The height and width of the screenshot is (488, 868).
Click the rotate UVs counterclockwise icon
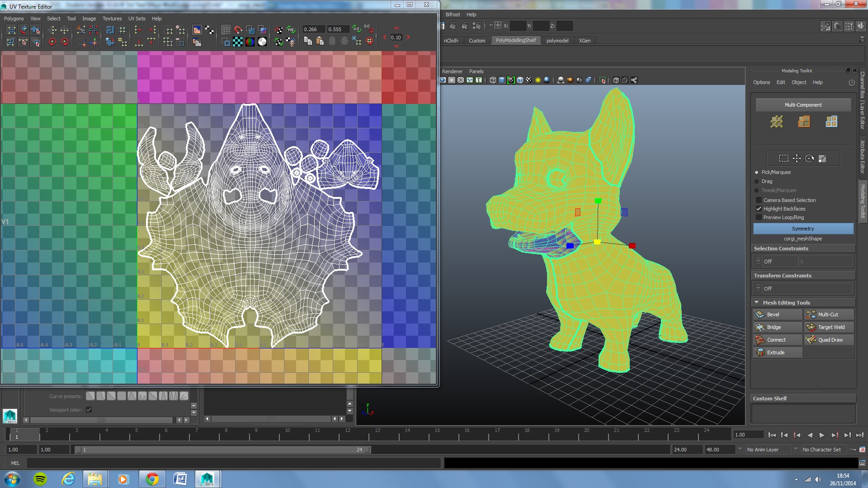click(52, 42)
